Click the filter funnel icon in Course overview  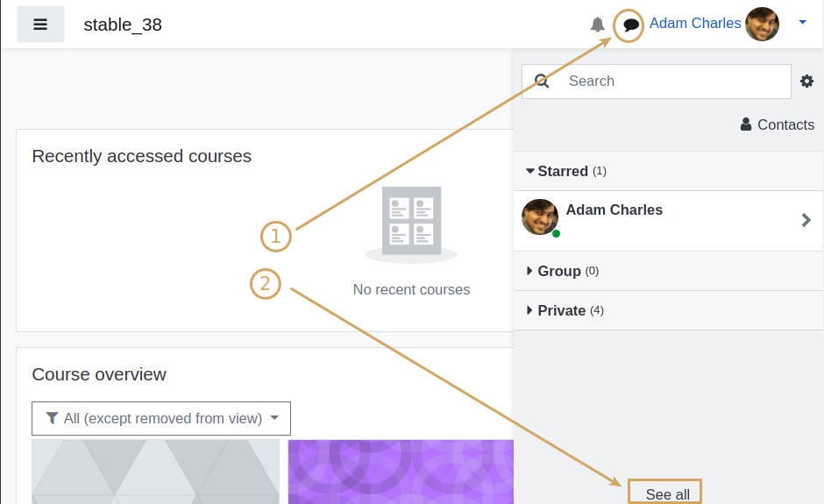coord(52,418)
